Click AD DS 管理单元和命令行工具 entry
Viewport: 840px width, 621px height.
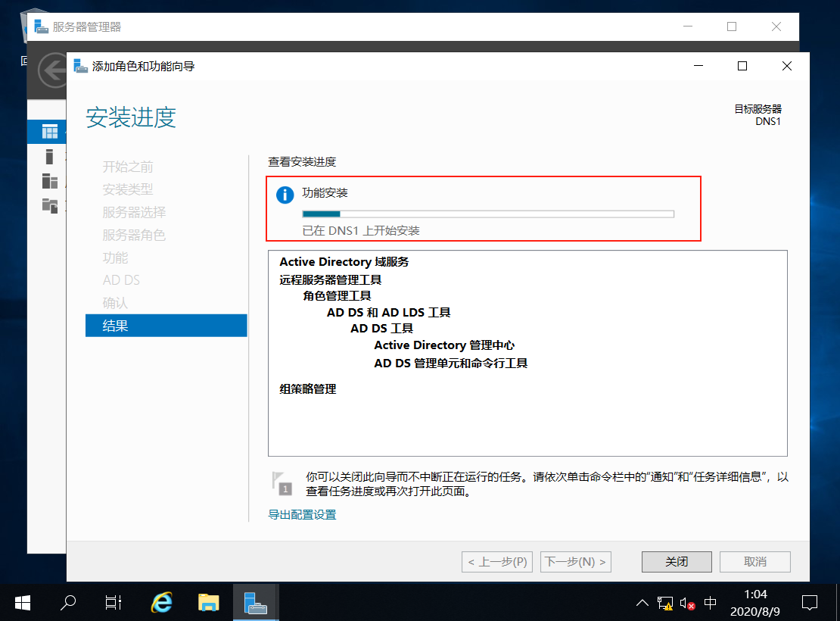point(450,364)
